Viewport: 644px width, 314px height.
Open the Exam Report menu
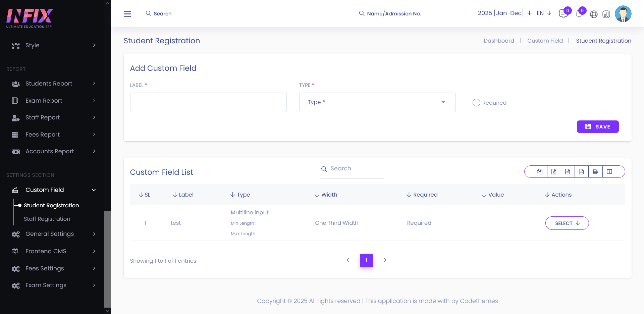point(54,101)
